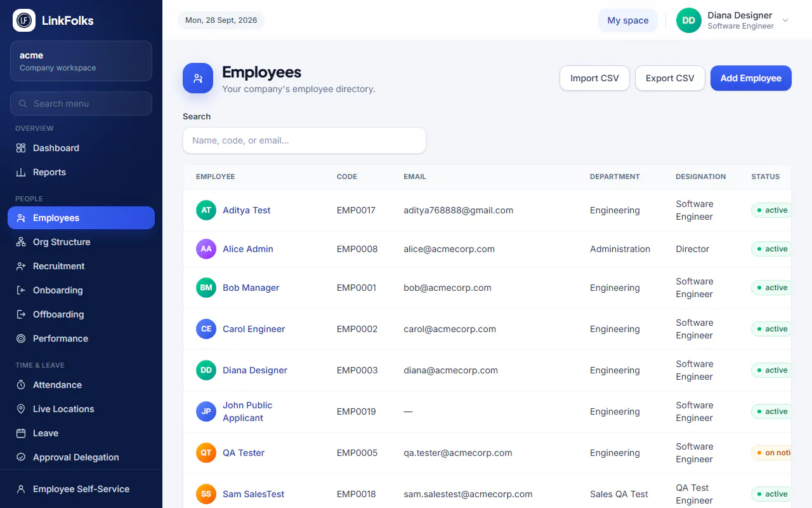Open Carol Engineer's profile link
Image resolution: width=812 pixels, height=508 pixels.
(254, 329)
